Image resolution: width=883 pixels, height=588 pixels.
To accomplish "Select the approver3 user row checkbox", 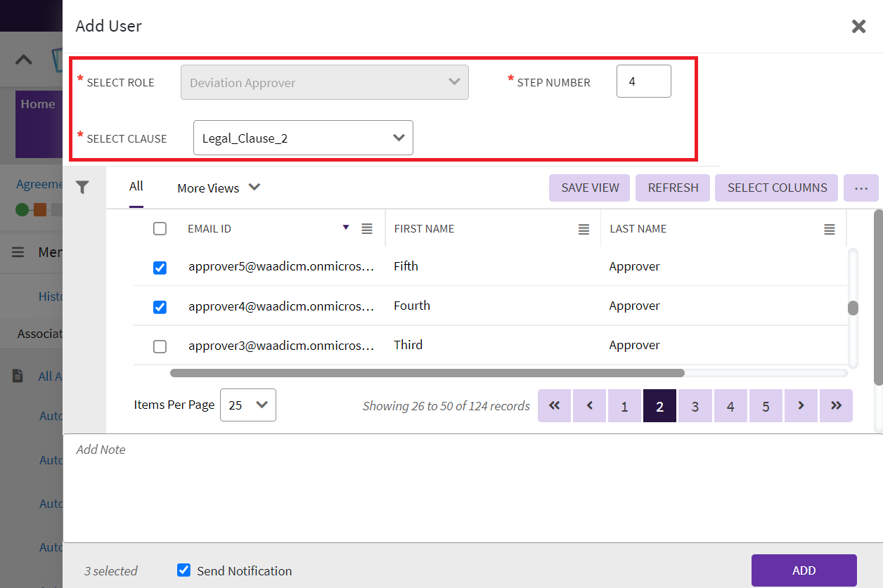I will tap(160, 346).
